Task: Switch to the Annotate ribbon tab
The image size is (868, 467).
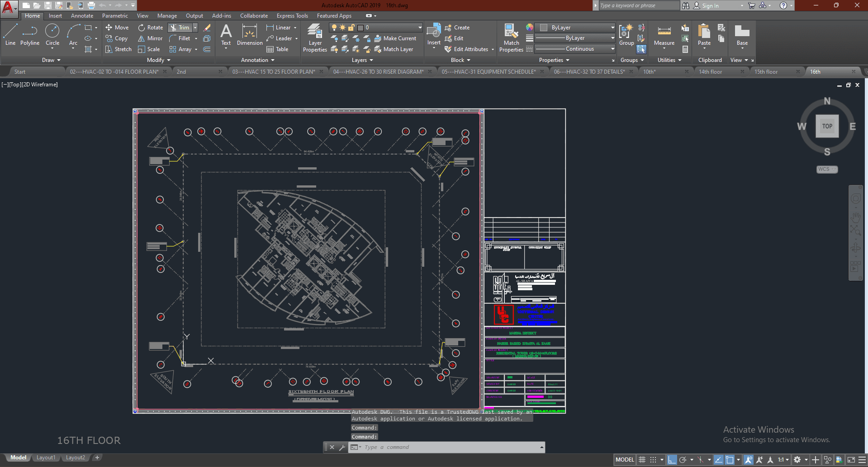Action: coord(82,16)
